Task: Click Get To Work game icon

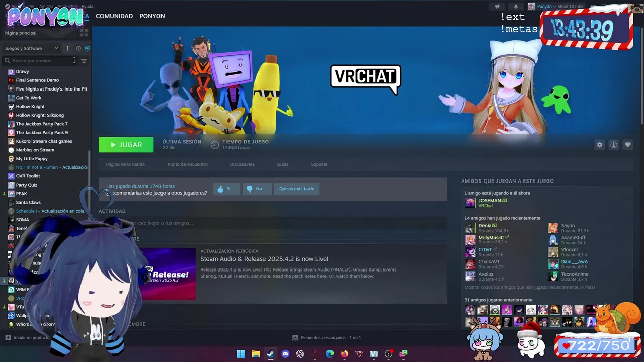Action: [11, 98]
